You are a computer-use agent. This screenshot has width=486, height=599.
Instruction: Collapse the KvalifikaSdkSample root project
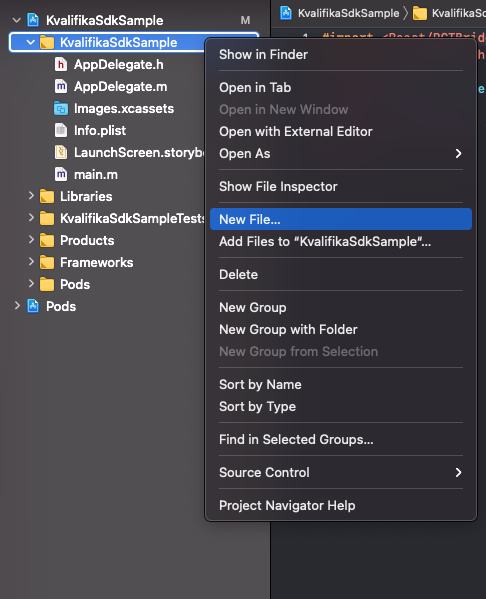[16, 20]
